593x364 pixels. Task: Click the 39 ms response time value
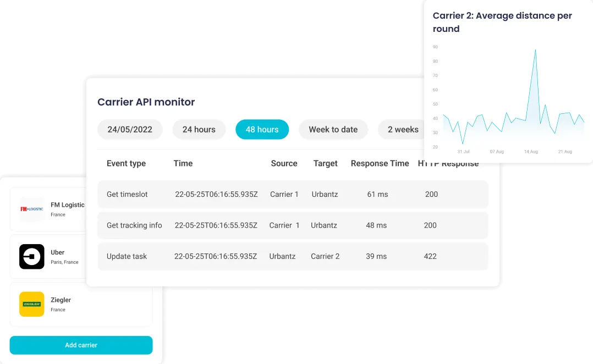pyautogui.click(x=376, y=256)
